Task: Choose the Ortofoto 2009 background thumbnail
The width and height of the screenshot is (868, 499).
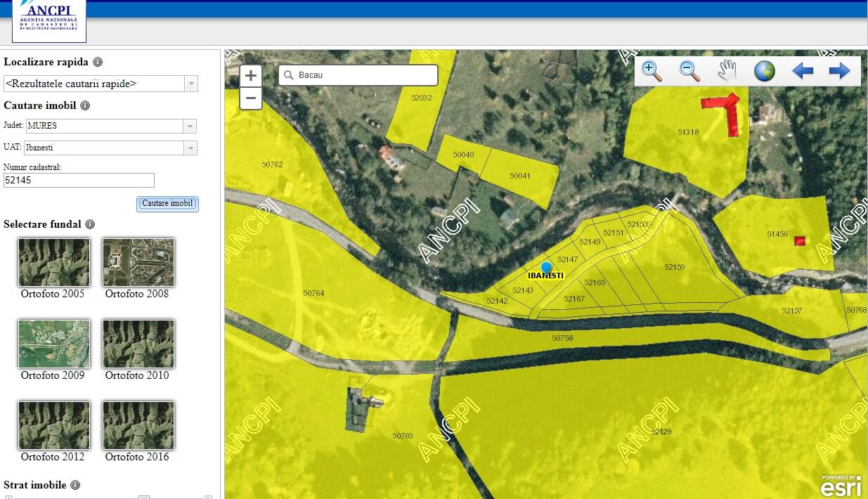Action: (53, 344)
